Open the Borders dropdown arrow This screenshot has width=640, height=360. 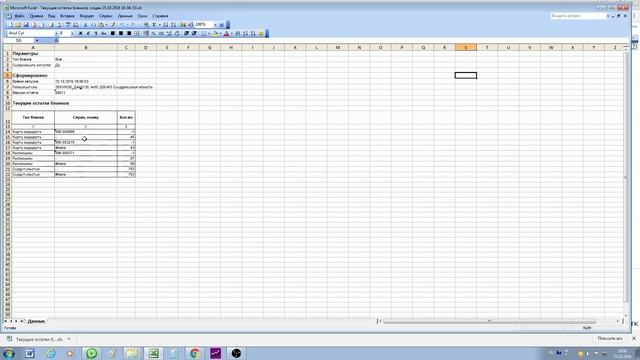pyautogui.click(x=209, y=33)
